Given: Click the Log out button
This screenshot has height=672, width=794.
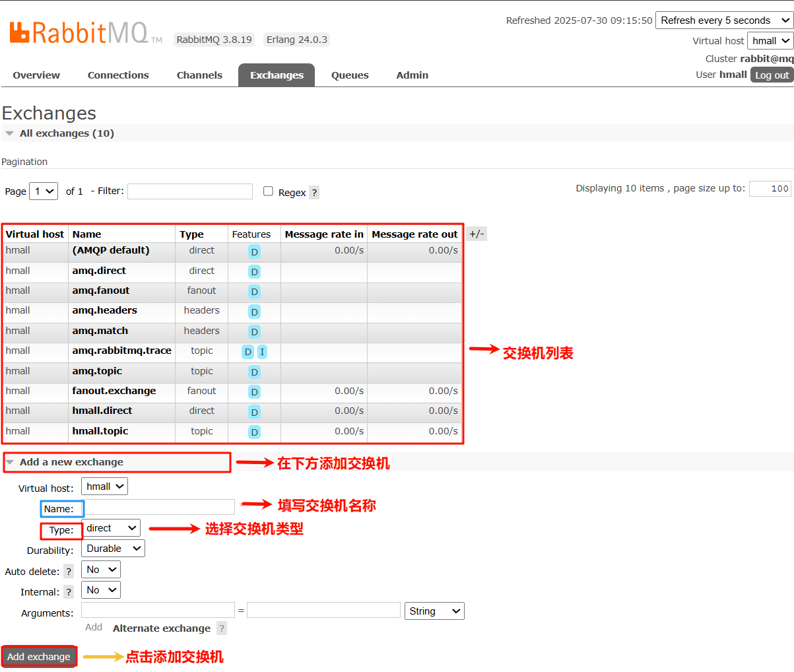Looking at the screenshot, I should tap(772, 75).
